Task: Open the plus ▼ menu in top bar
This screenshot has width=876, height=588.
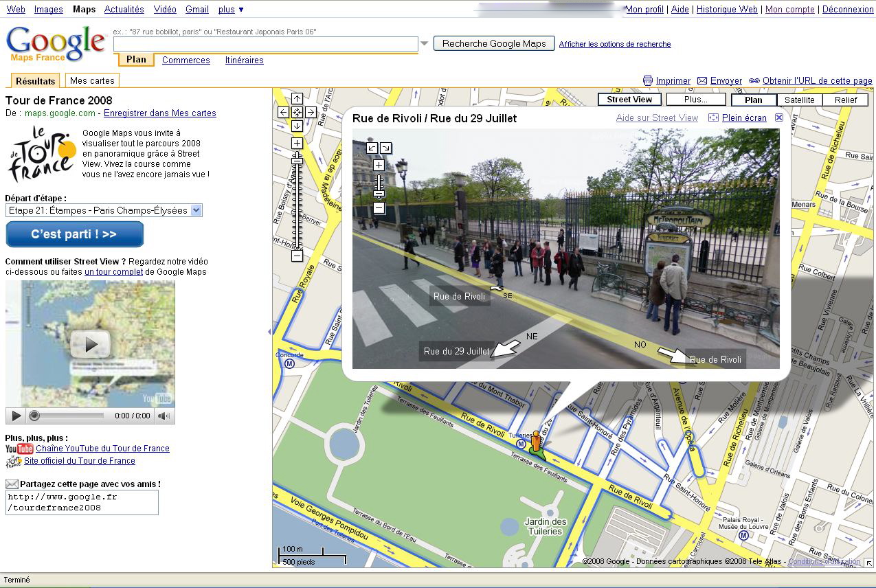Action: (x=231, y=10)
